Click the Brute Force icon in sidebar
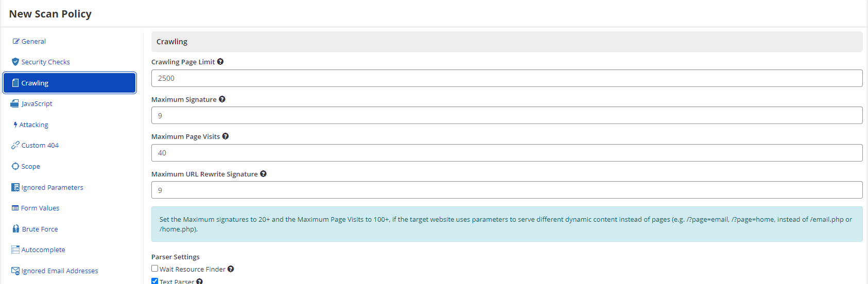Viewport: 868px width, 284px height. pos(16,229)
